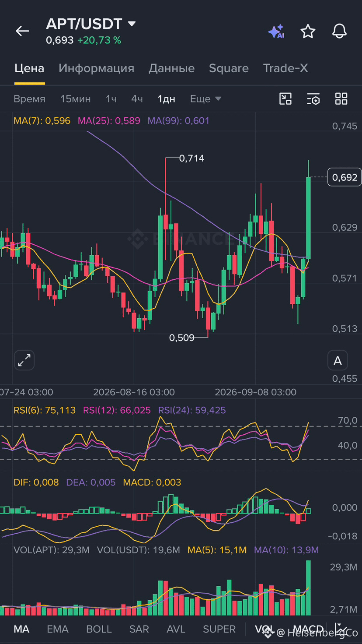Switch to the Информация tab
The image size is (362, 644).
pos(96,68)
